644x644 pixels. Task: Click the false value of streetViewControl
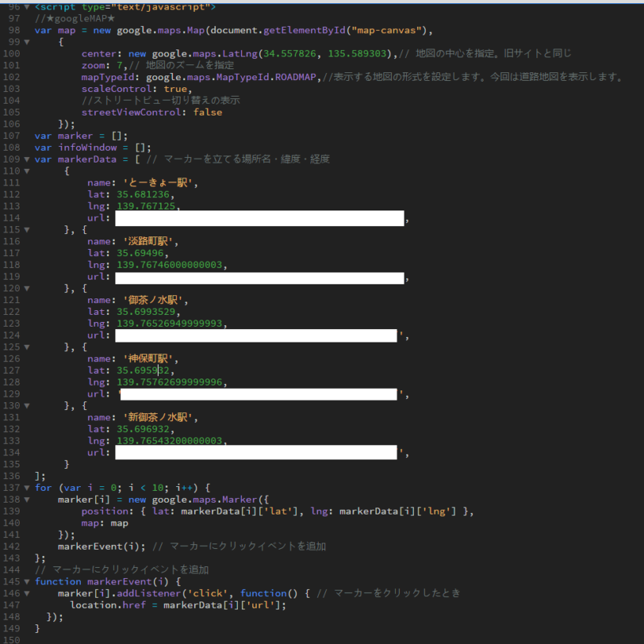coord(207,112)
